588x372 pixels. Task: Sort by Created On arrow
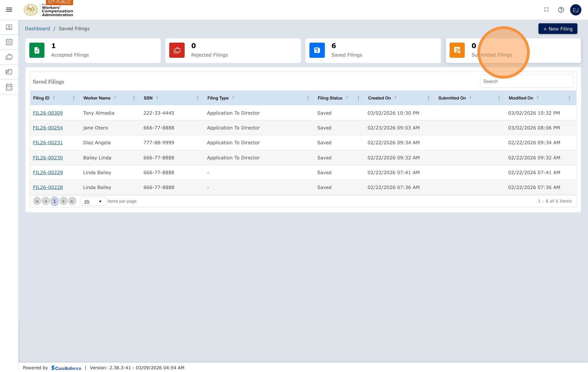(396, 98)
